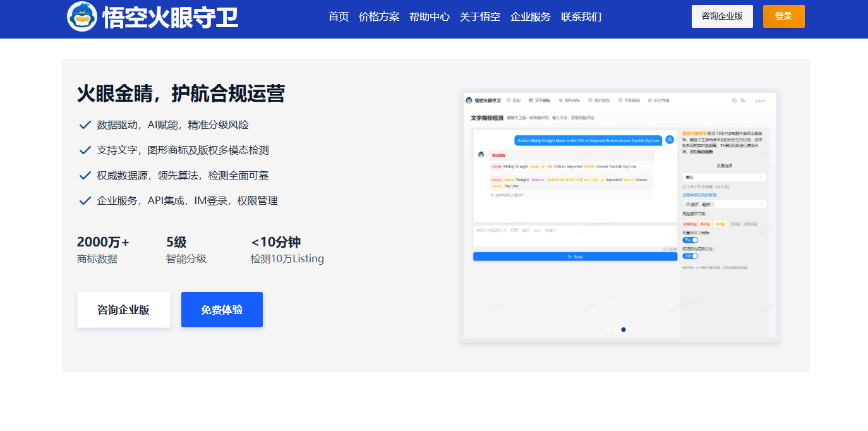Click the 免费体验 button
Image resolution: width=868 pixels, height=431 pixels.
(222, 310)
